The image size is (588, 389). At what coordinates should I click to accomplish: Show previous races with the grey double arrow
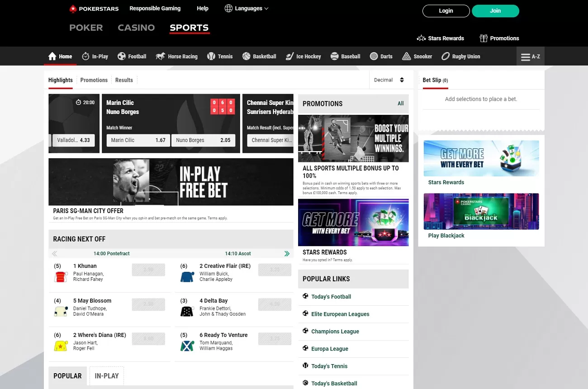tap(55, 254)
